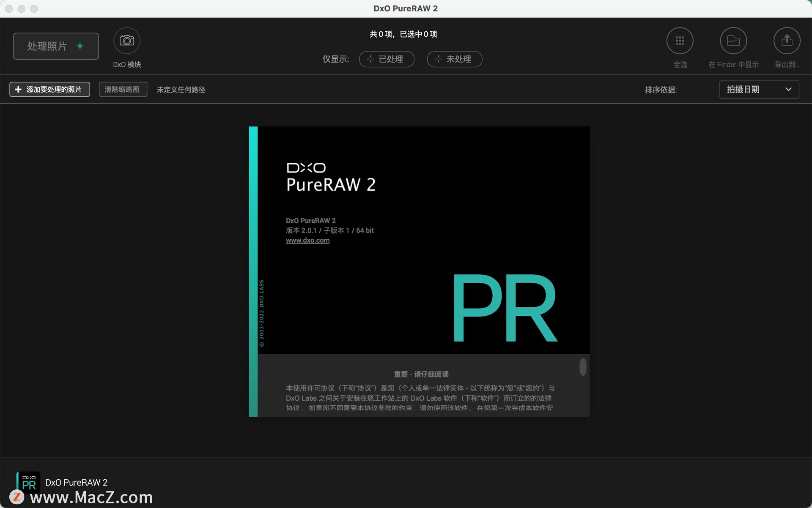
Task: Click the 清除缩略图 clear thumbnails button
Action: [123, 90]
